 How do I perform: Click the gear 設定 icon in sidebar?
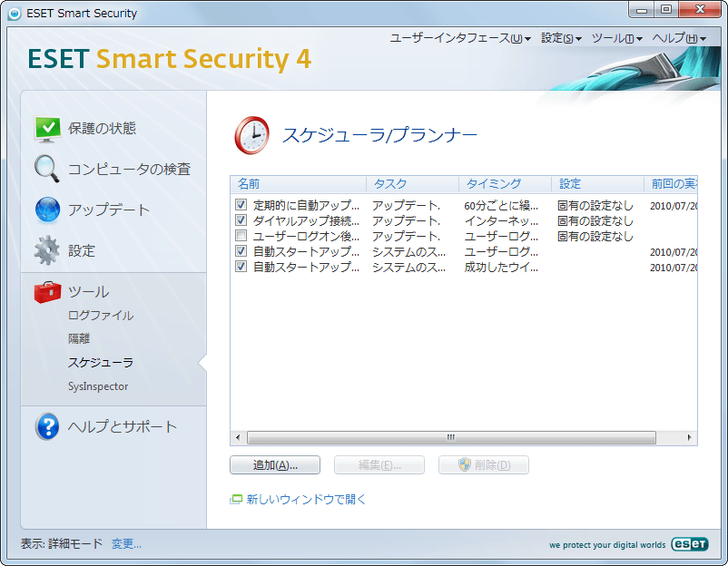[x=48, y=250]
